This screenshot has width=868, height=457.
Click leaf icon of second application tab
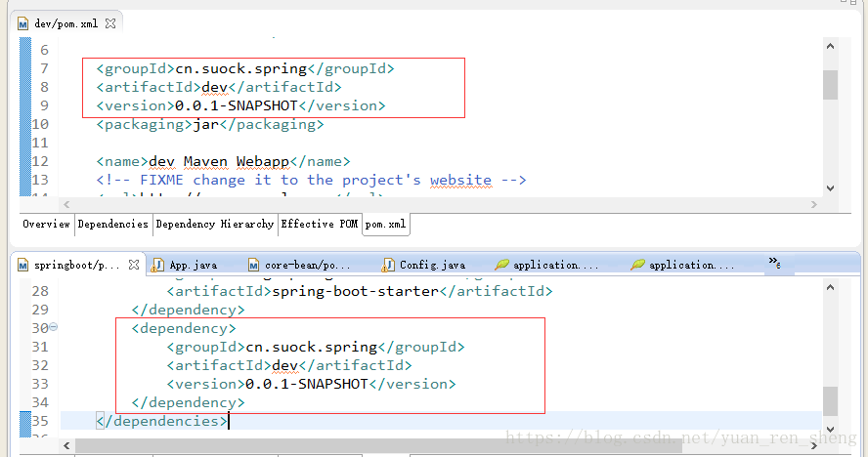tap(637, 265)
